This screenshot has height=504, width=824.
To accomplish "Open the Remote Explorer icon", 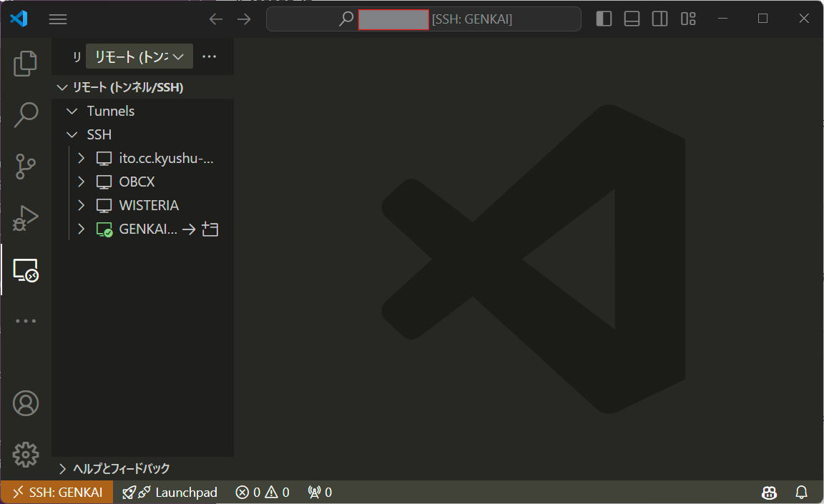I will click(26, 270).
